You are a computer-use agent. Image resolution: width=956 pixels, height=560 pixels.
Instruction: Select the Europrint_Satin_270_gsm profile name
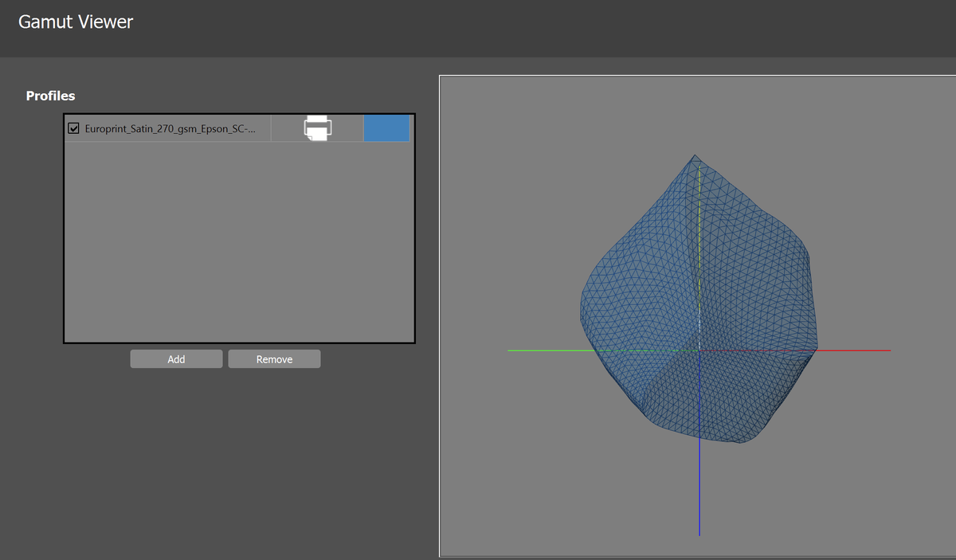coord(170,128)
